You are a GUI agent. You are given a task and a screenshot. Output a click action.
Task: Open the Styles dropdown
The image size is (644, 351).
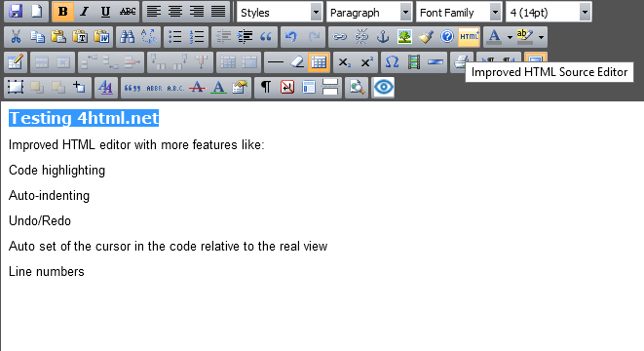280,13
